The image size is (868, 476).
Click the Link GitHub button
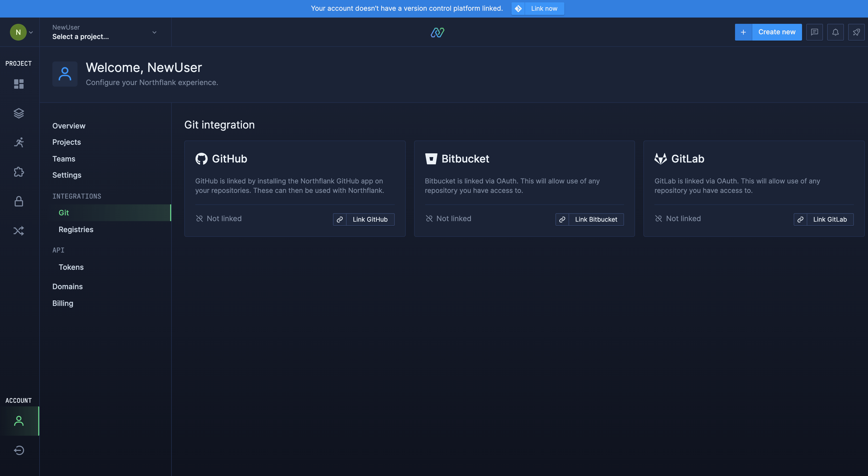(x=364, y=219)
